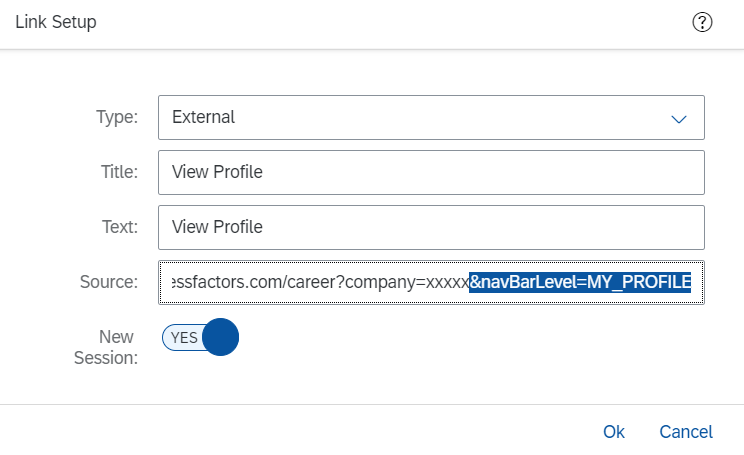Toggle the New Session switch off
This screenshot has height=455, width=744.
[x=200, y=337]
